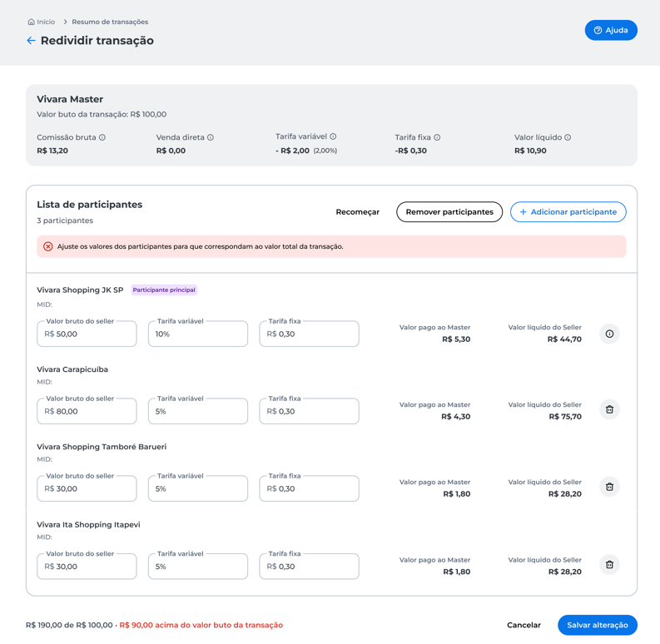
Task: Delete the Vivara Ita Shopping Itapevi participant
Action: click(609, 565)
